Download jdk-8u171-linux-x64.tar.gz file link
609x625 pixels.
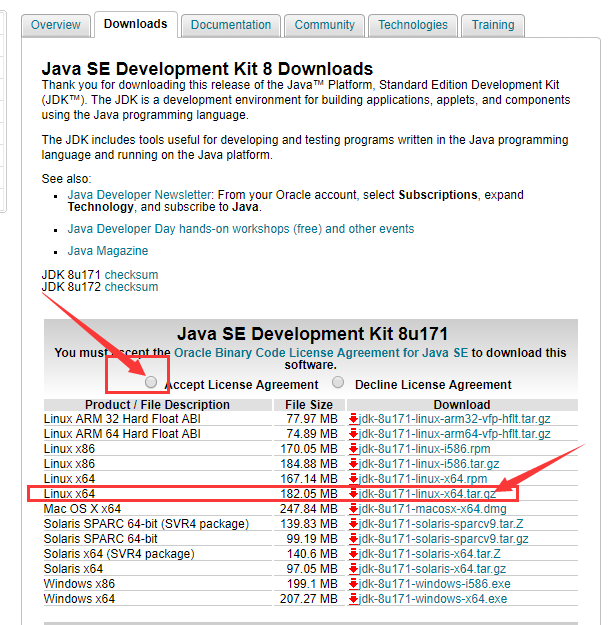click(427, 494)
